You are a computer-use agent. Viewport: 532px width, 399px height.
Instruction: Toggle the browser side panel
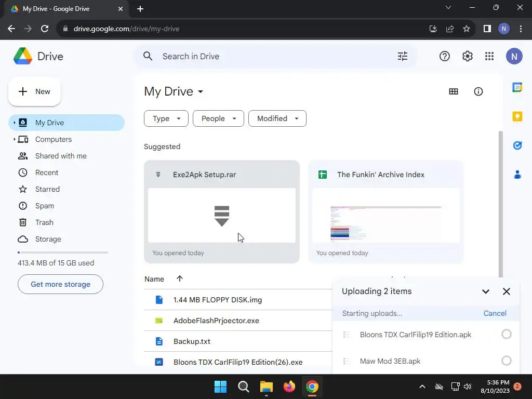tap(487, 29)
